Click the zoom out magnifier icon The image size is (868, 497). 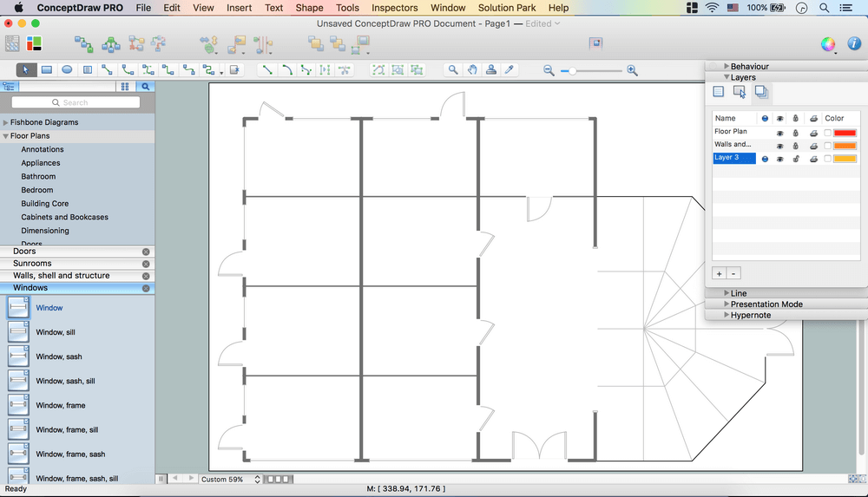point(549,70)
